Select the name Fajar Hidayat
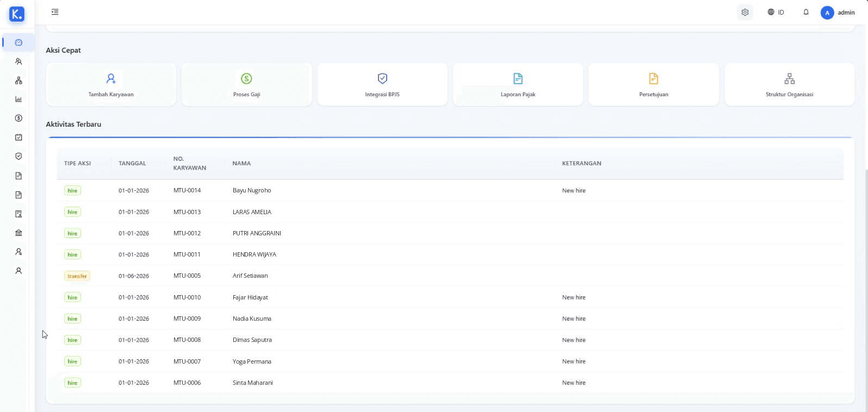Image resolution: width=868 pixels, height=412 pixels. (x=250, y=297)
